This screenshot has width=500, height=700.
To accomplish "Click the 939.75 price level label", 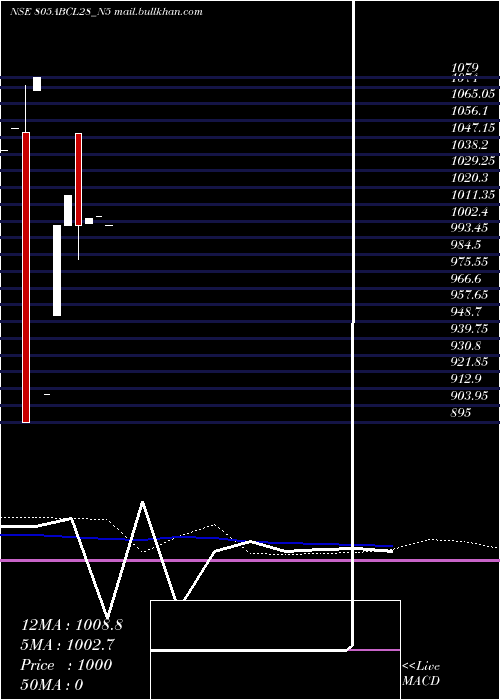I will (469, 329).
